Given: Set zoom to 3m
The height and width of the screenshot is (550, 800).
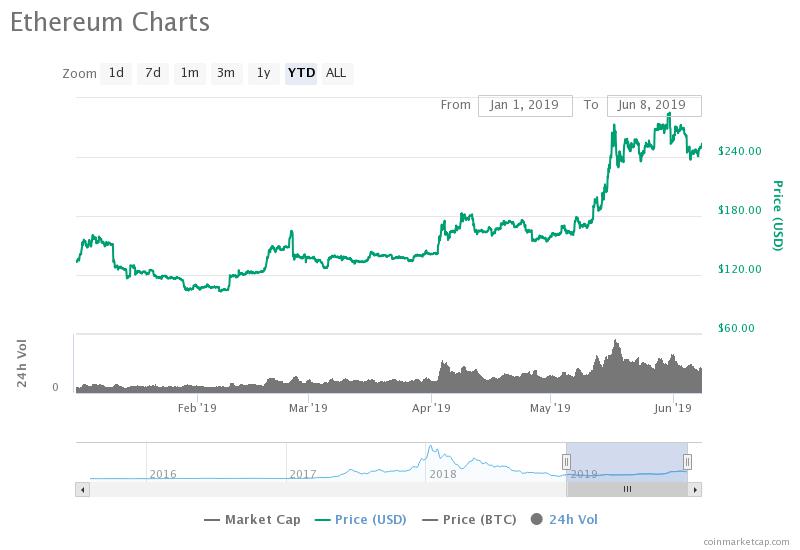Looking at the screenshot, I should 226,73.
